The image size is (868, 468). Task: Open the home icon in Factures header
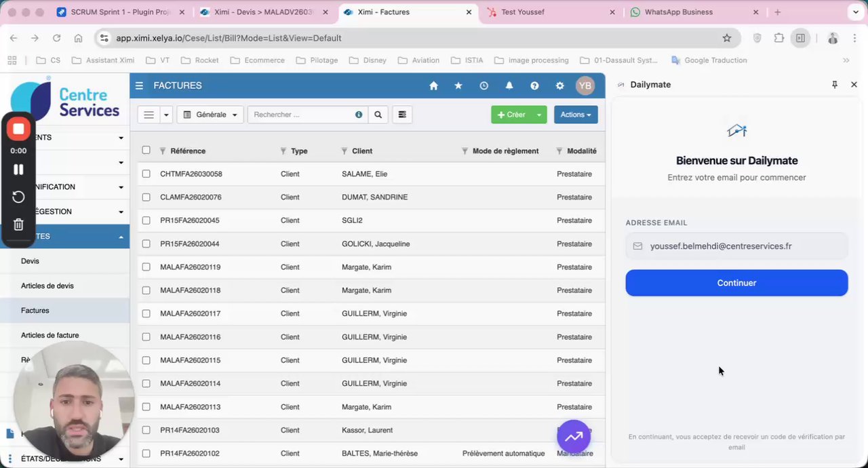tap(433, 85)
